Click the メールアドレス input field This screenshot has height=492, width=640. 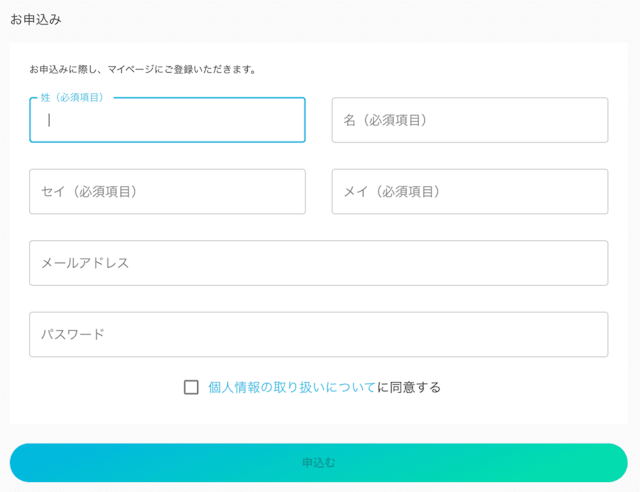pyautogui.click(x=319, y=263)
